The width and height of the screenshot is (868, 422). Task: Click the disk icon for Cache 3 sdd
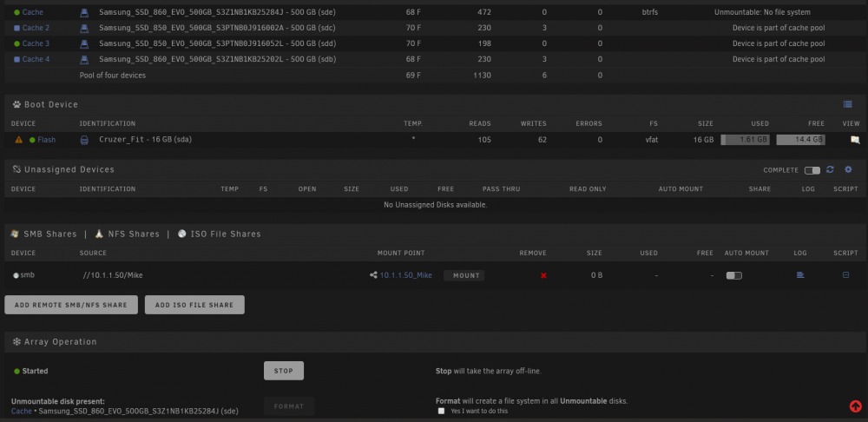(x=84, y=43)
